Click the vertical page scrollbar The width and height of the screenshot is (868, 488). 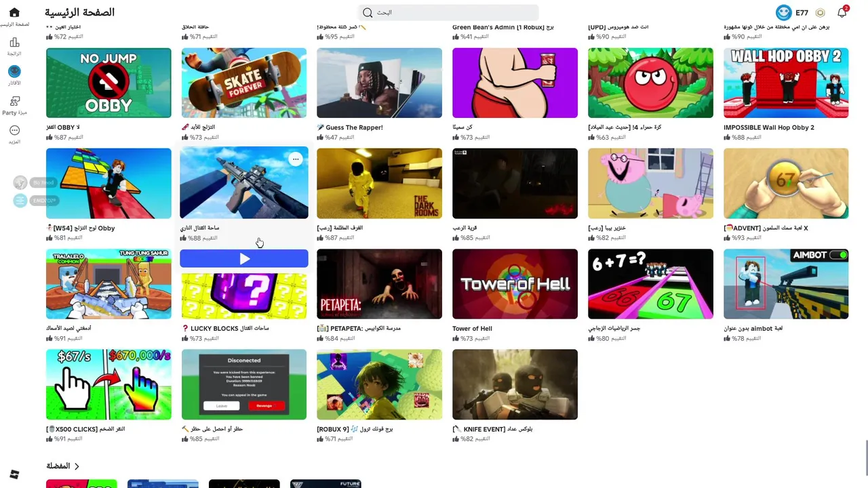click(866, 459)
